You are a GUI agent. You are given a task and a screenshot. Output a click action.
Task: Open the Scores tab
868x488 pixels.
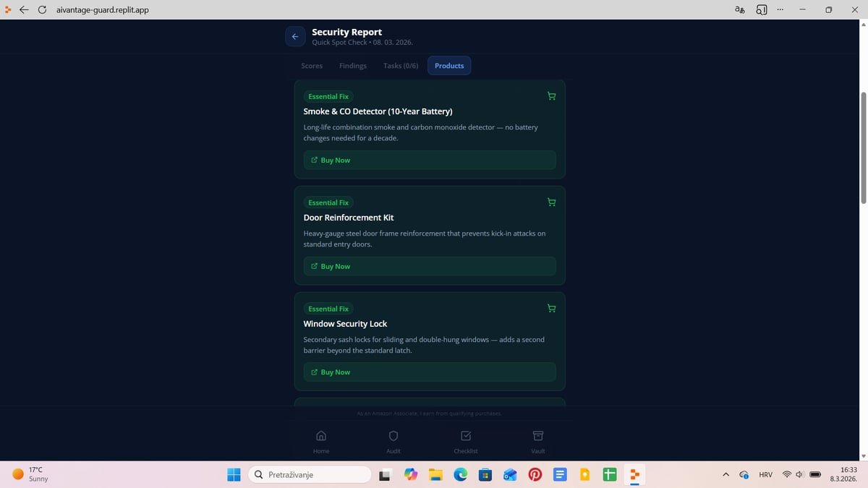[311, 65]
